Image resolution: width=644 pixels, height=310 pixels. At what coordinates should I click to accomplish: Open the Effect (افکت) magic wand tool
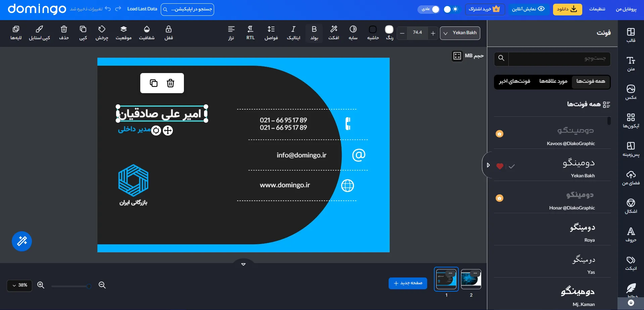[334, 33]
